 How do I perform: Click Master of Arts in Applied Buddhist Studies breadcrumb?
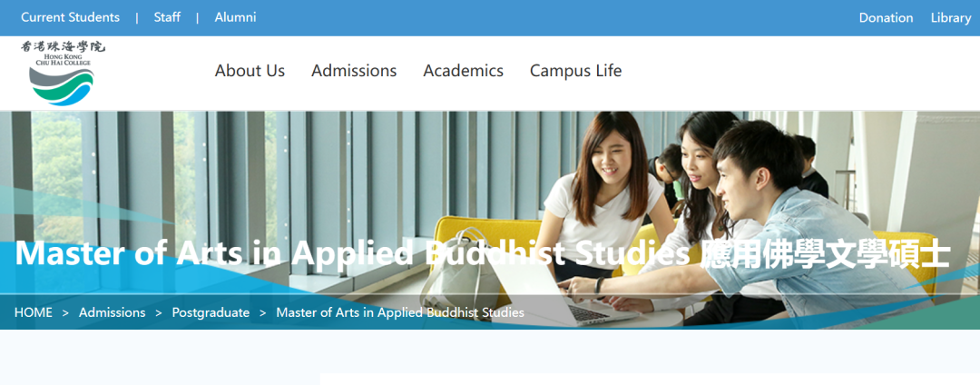(x=400, y=312)
